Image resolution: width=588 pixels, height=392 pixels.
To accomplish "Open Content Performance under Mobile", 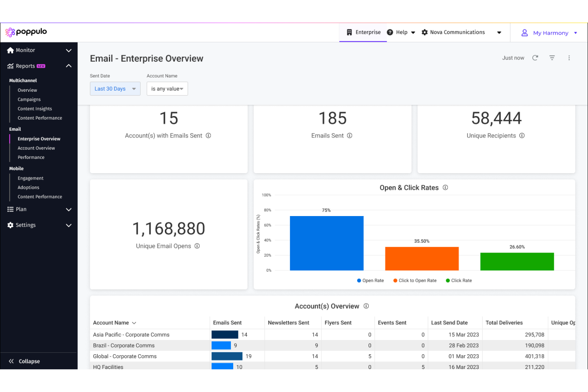I will pyautogui.click(x=40, y=197).
